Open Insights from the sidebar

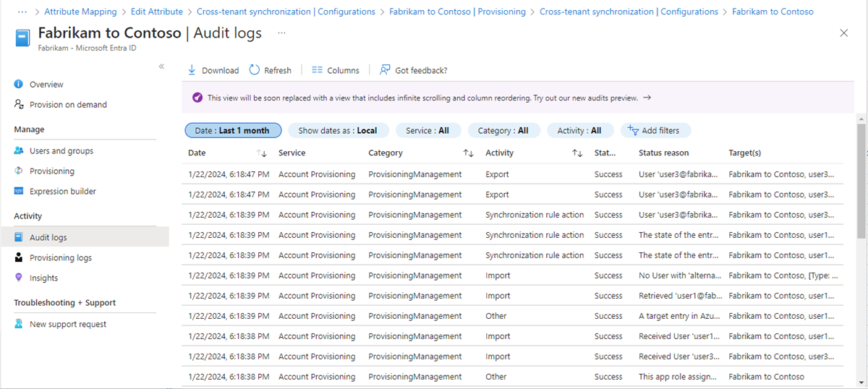coord(43,278)
